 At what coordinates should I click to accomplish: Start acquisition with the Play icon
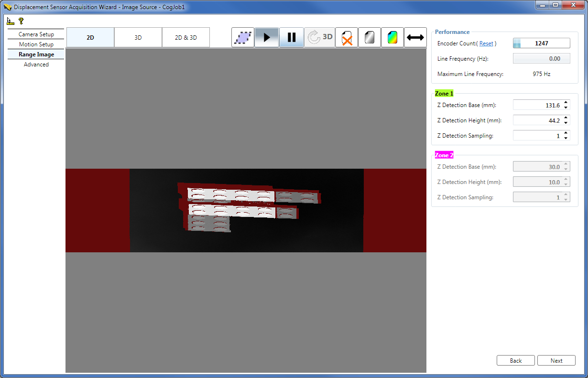coord(267,37)
